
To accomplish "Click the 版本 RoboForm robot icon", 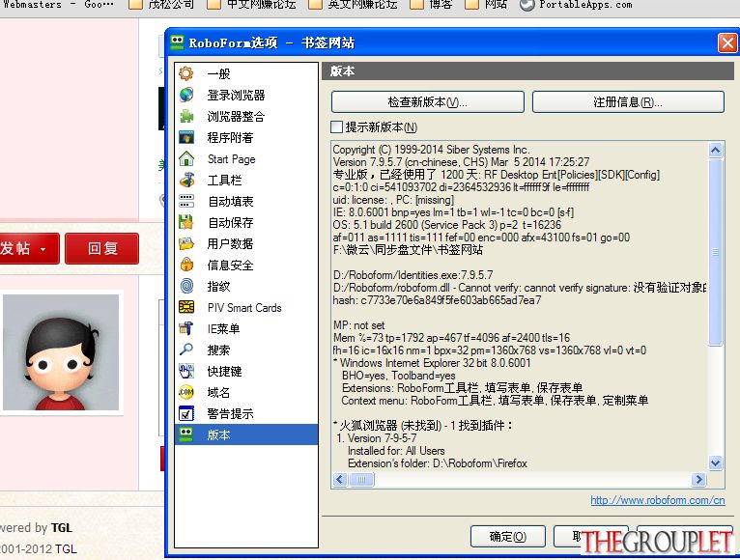I will tap(186, 434).
